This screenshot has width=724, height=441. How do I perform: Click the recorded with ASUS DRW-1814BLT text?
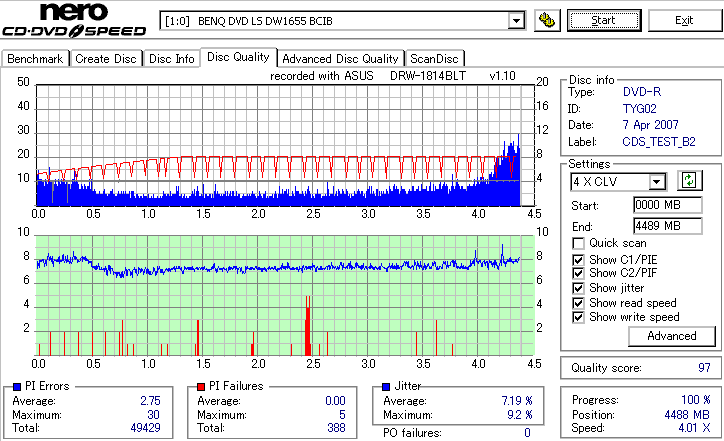[392, 76]
